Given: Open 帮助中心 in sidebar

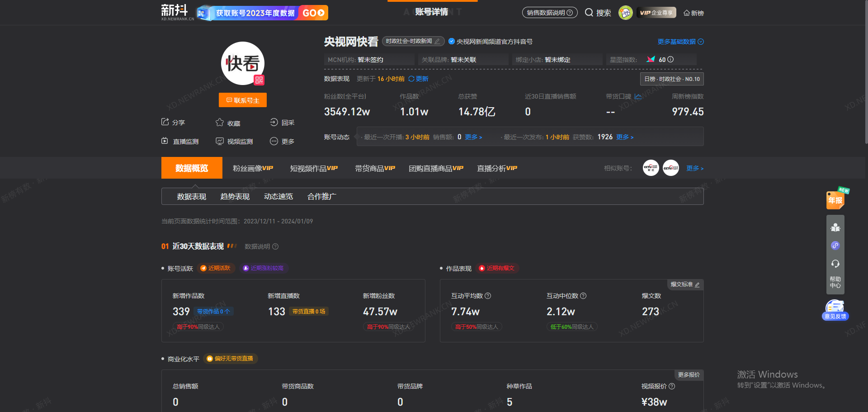Looking at the screenshot, I should tap(835, 282).
